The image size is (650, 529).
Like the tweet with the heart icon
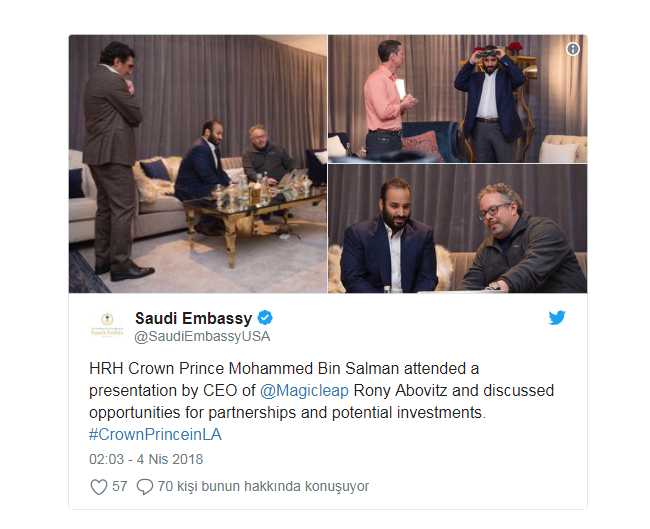click(x=99, y=487)
